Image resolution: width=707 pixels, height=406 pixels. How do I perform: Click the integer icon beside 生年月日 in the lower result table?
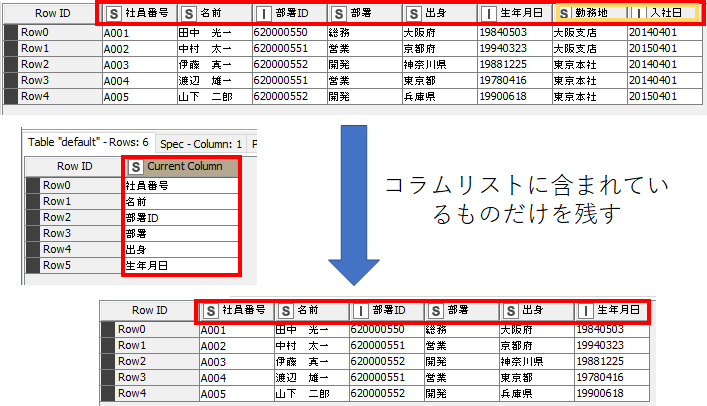[585, 311]
